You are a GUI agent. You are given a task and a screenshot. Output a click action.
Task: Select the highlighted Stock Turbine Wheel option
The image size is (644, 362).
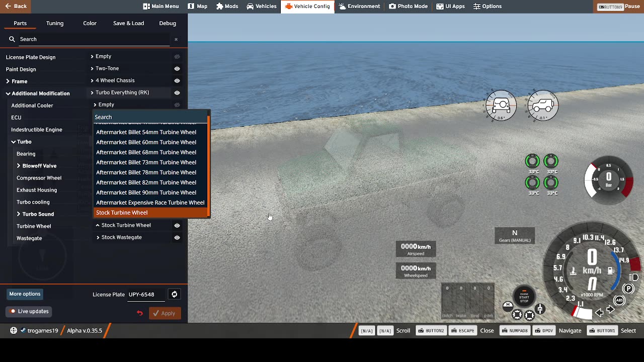150,213
